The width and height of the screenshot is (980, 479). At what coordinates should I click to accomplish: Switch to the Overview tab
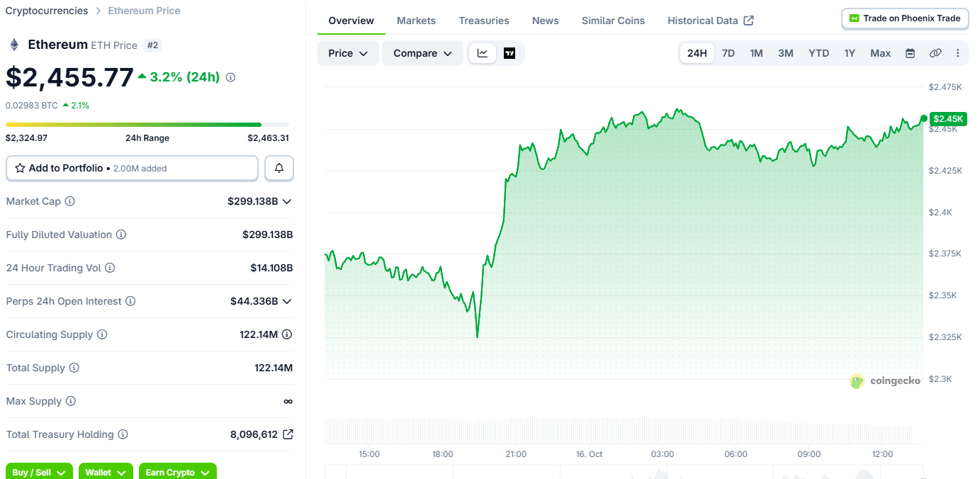pos(351,21)
